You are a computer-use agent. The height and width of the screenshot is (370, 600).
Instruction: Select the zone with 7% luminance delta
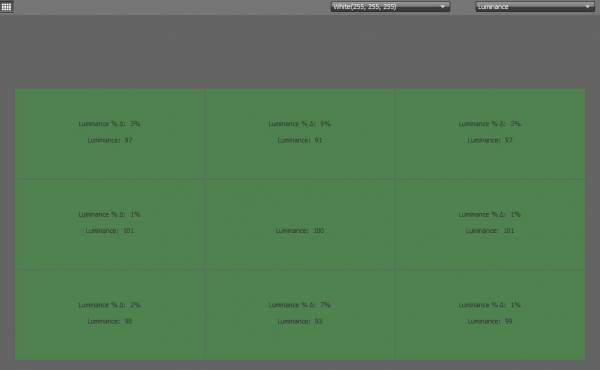coord(300,315)
